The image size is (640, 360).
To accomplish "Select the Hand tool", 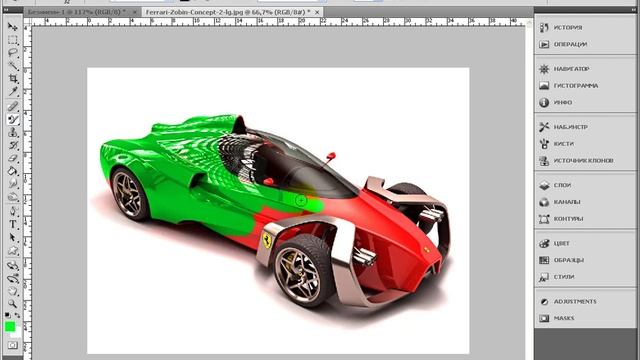I will click(13, 291).
